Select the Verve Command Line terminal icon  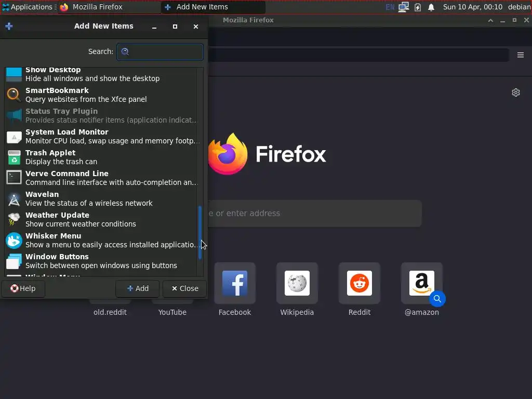(x=14, y=178)
